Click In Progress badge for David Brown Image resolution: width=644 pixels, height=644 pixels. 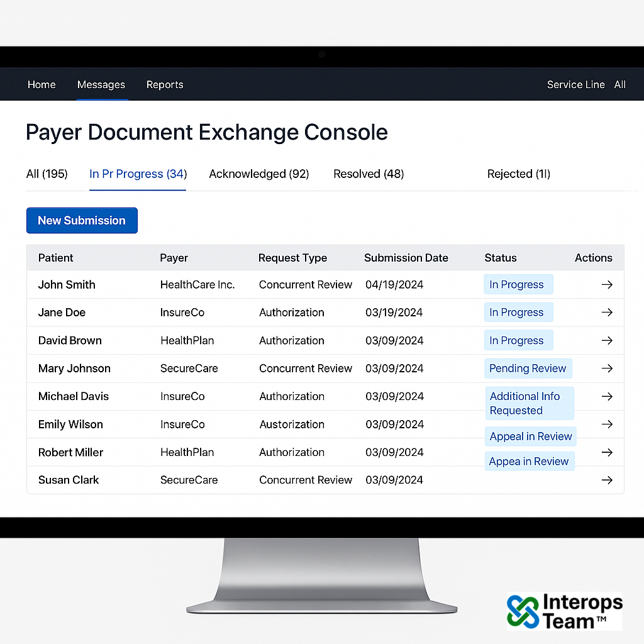(518, 340)
